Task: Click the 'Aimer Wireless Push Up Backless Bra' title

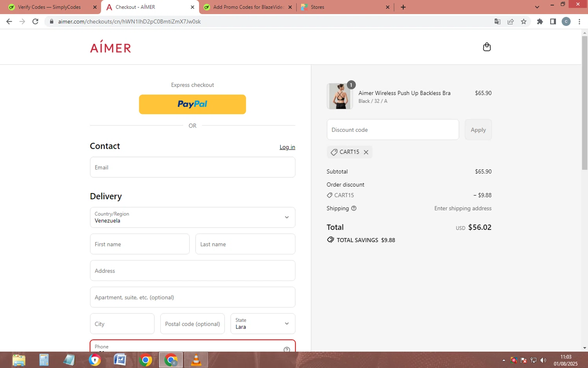Action: point(404,93)
